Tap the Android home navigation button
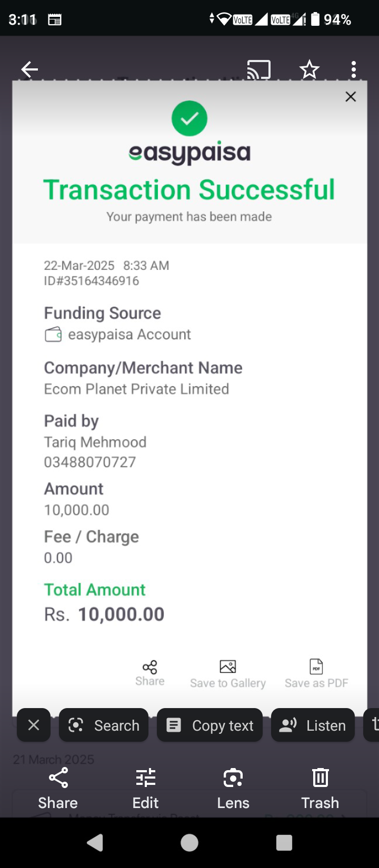This screenshot has width=379, height=868. [189, 843]
